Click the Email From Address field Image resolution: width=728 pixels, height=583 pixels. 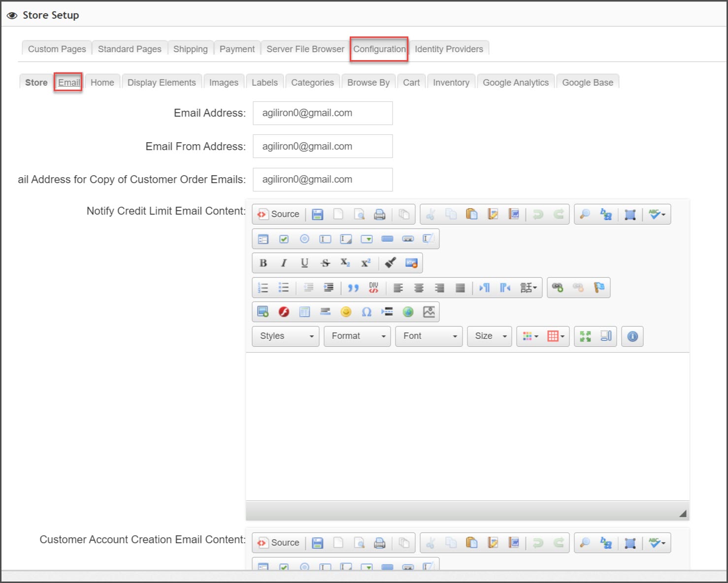click(323, 146)
